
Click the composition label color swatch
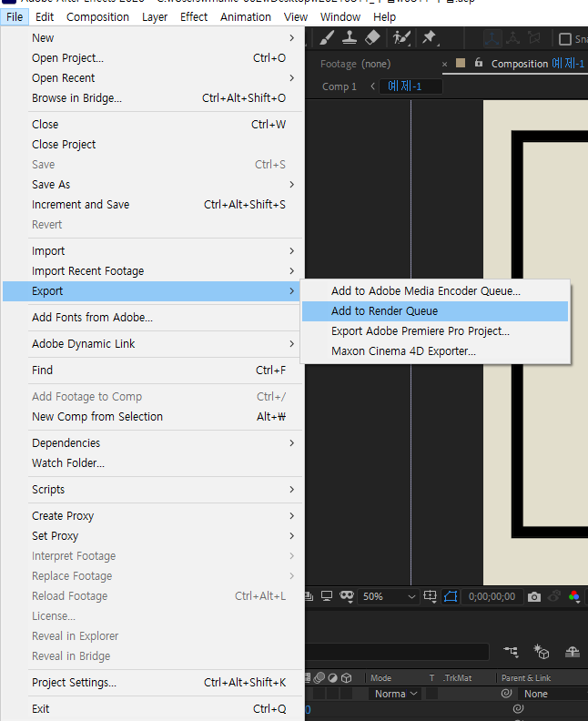point(461,63)
